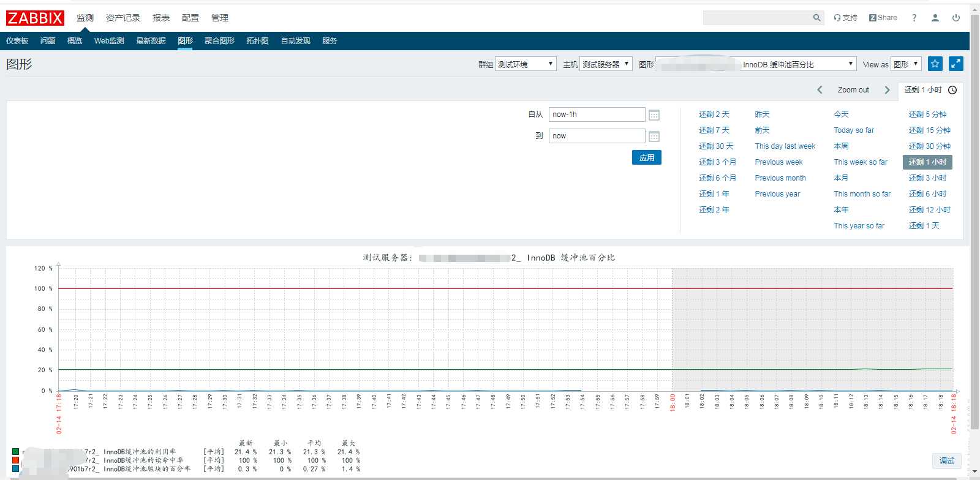
Task: Click the clock icon on the time tab
Action: pyautogui.click(x=952, y=90)
